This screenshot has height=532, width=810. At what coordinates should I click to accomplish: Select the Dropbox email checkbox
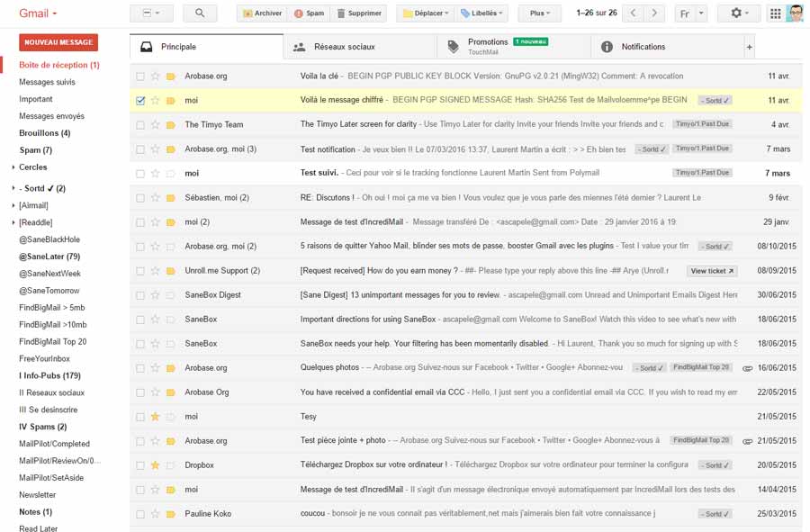pyautogui.click(x=140, y=465)
